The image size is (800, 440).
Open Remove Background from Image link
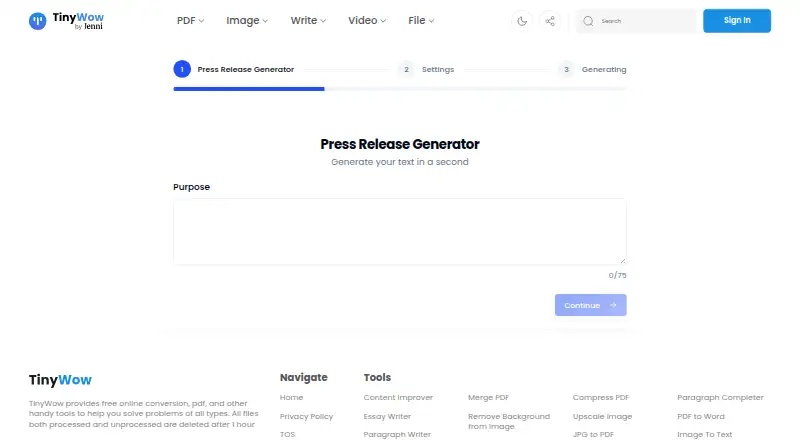tap(509, 421)
